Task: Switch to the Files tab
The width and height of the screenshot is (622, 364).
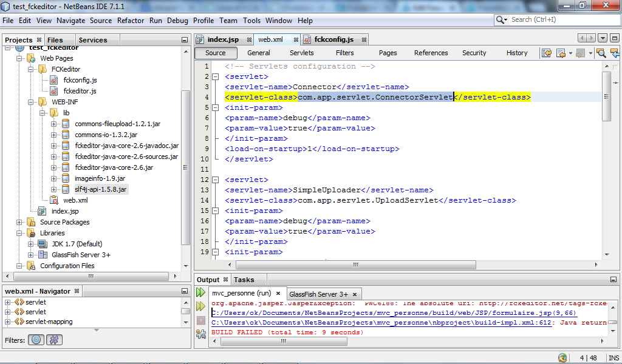Action: [55, 40]
